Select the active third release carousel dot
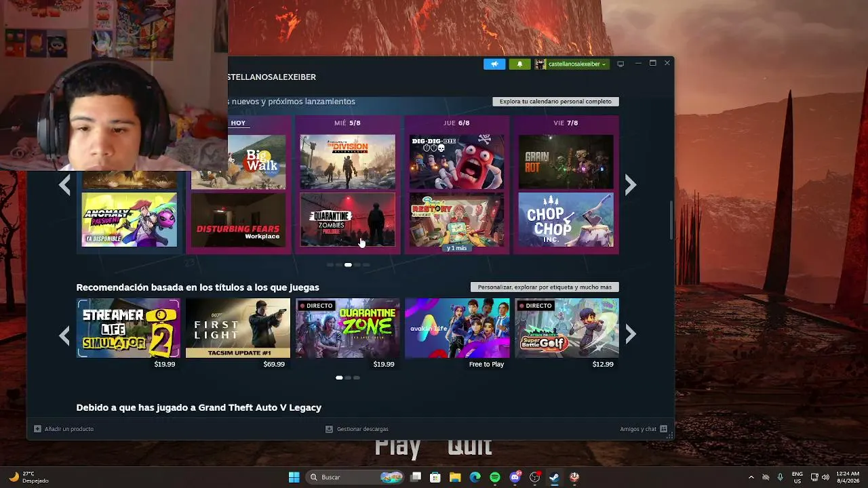 click(x=348, y=265)
